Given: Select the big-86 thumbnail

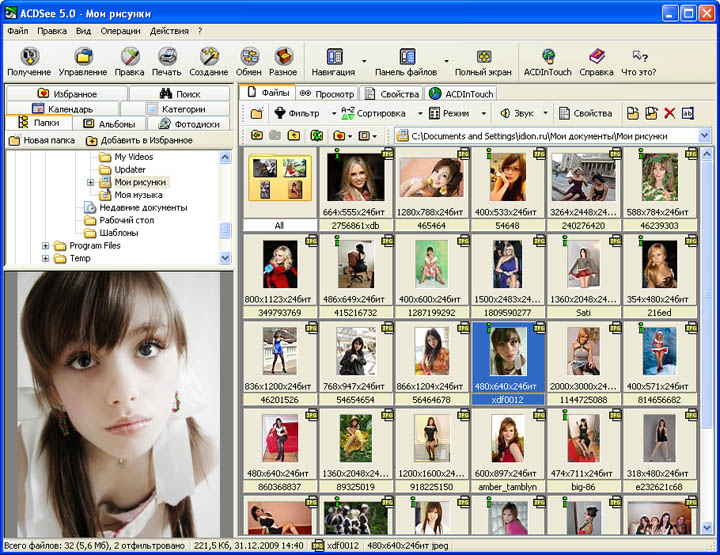Looking at the screenshot, I should coord(583,452).
